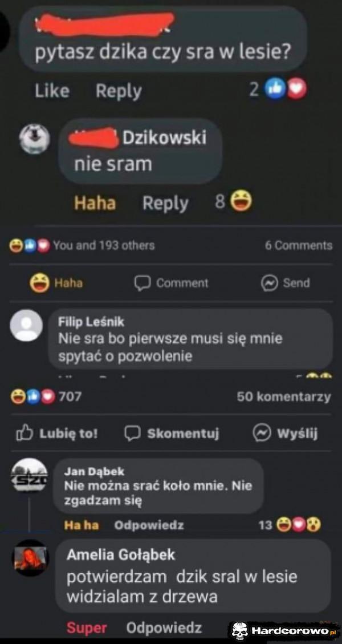Click the Wyślij messenger icon
The width and height of the screenshot is (342, 644).
pos(261,434)
